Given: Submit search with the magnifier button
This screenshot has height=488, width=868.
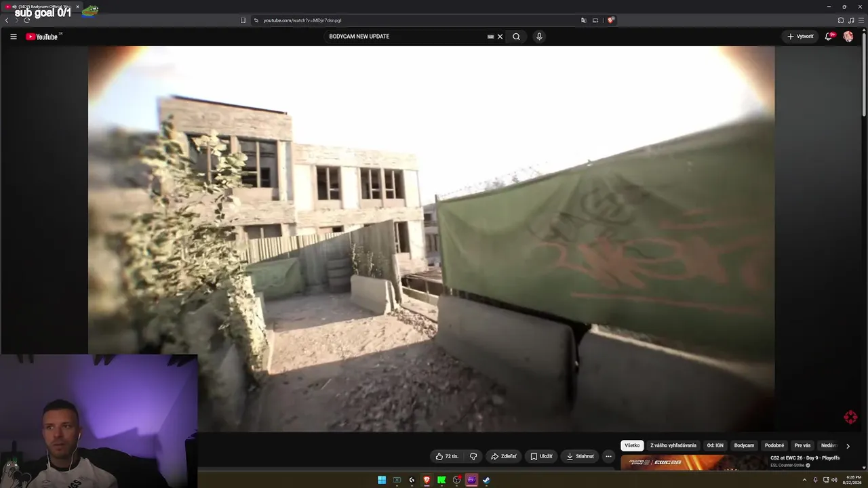Looking at the screenshot, I should click(x=516, y=37).
